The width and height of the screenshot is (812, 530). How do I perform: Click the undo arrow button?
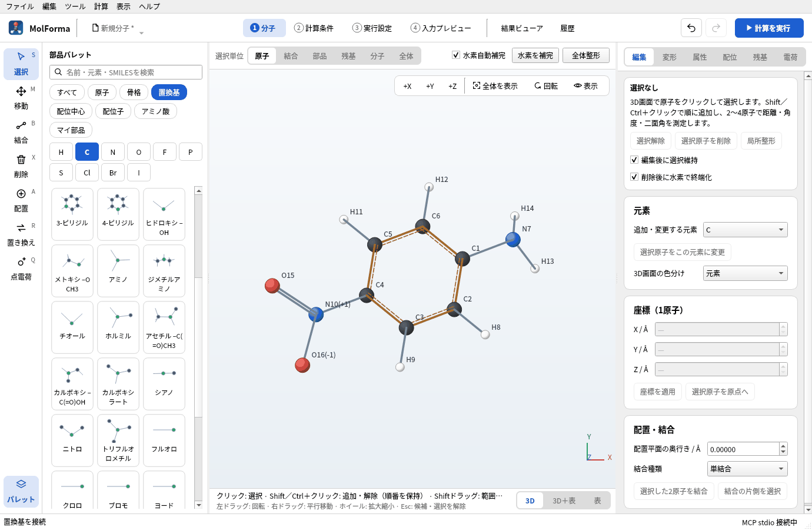(691, 28)
